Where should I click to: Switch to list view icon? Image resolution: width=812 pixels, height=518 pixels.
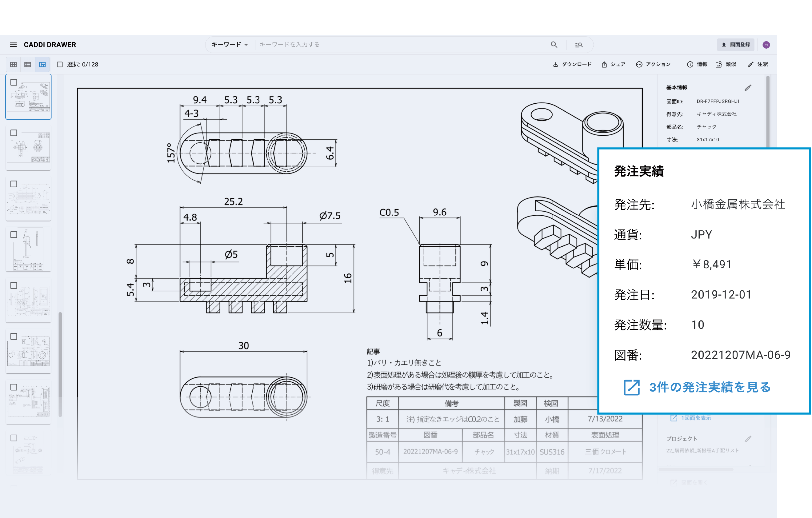coord(28,64)
